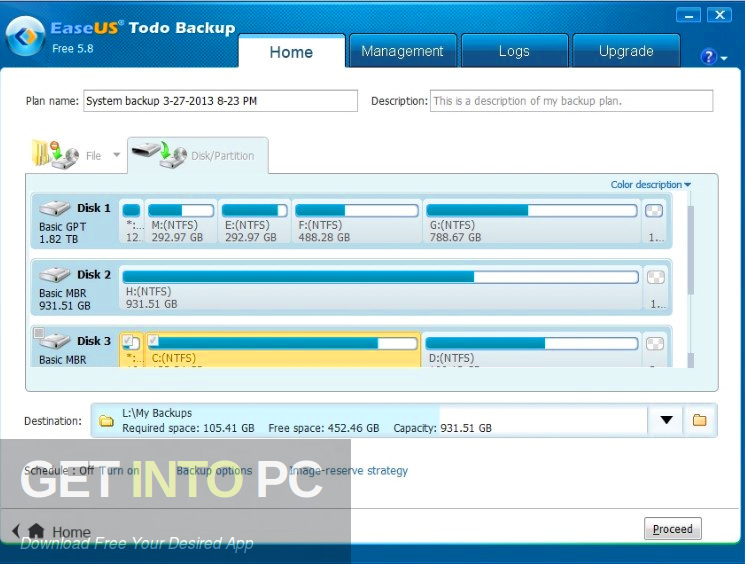Open the Upgrade tab
This screenshot has height=564, width=745.
click(x=626, y=51)
